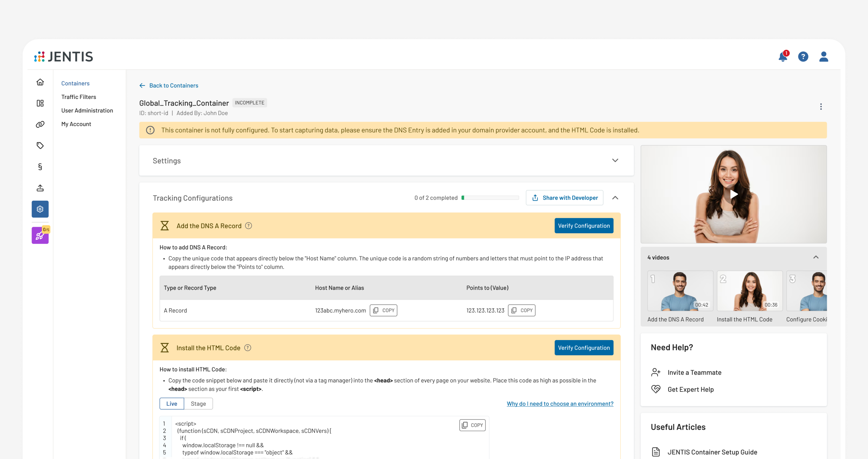The width and height of the screenshot is (868, 459).
Task: Open User Administration menu item
Action: (x=87, y=111)
